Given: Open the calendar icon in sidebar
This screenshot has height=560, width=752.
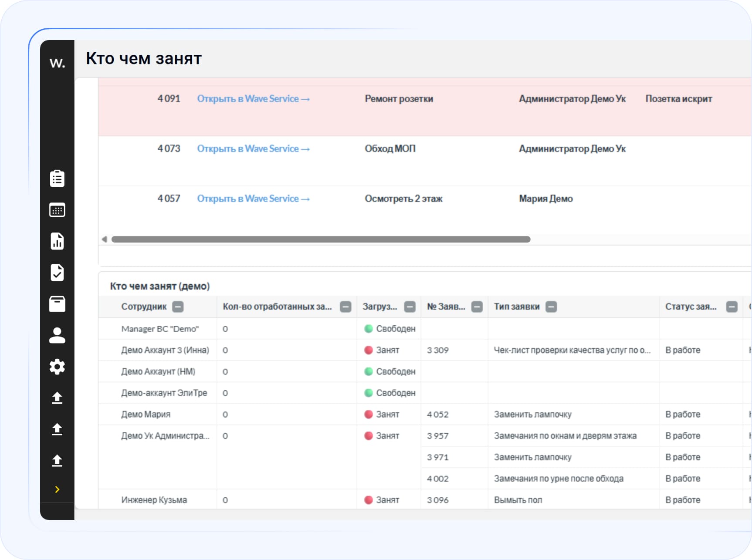Looking at the screenshot, I should point(57,210).
